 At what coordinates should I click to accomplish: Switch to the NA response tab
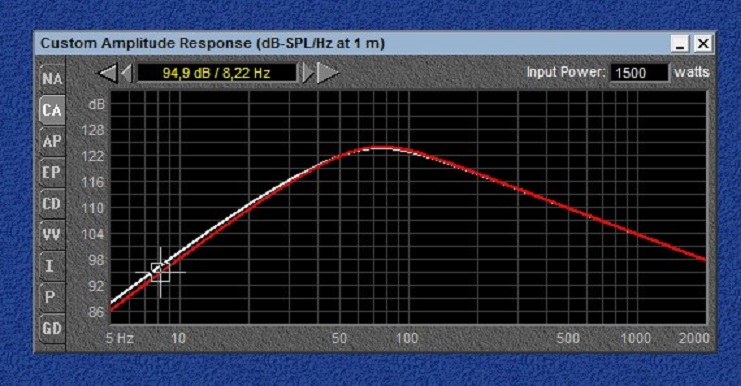[x=52, y=78]
